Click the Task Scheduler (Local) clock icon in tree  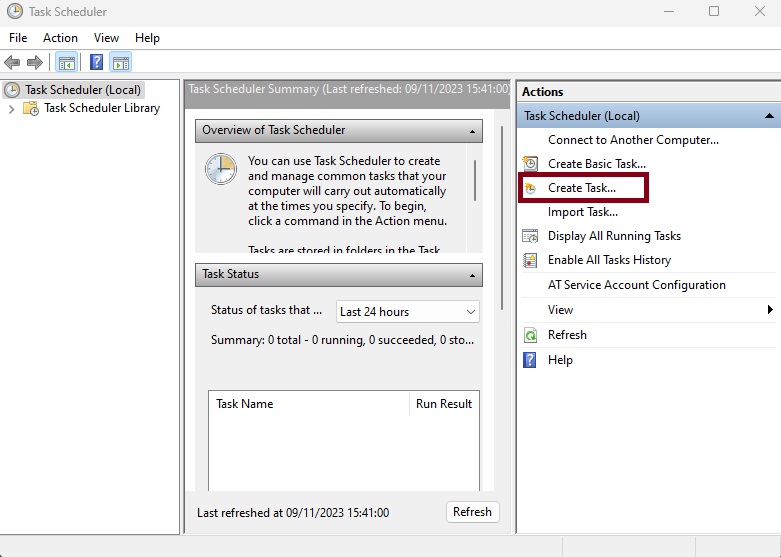[12, 90]
